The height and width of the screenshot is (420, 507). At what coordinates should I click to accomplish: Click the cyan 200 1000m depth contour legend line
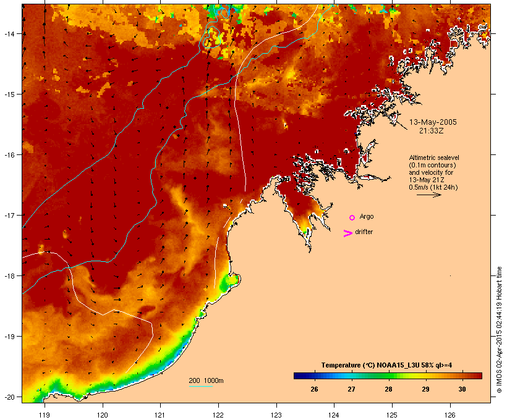200,386
